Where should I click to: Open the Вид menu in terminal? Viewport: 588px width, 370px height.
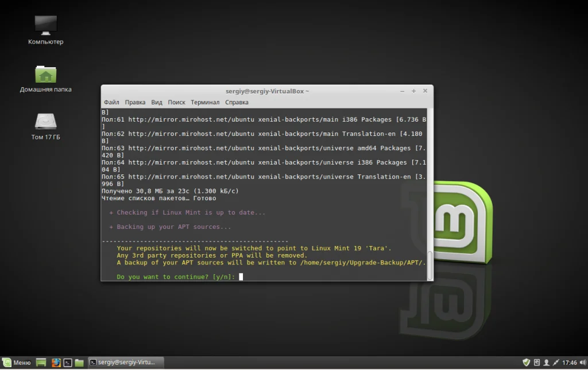tap(157, 102)
